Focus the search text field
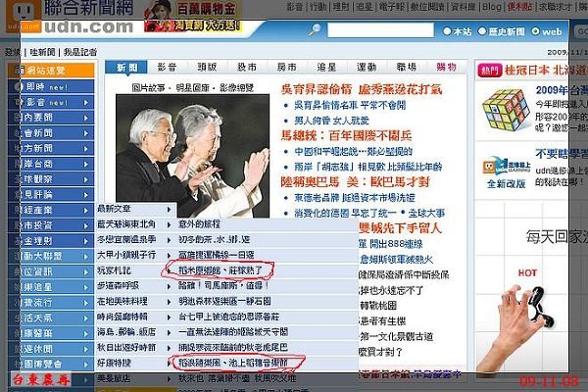Screen dimensions: 588x392 [380, 30]
